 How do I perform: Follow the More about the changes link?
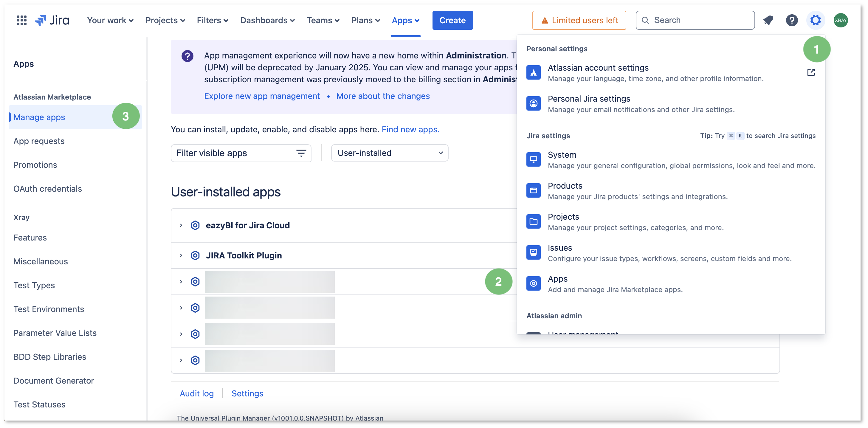(383, 96)
